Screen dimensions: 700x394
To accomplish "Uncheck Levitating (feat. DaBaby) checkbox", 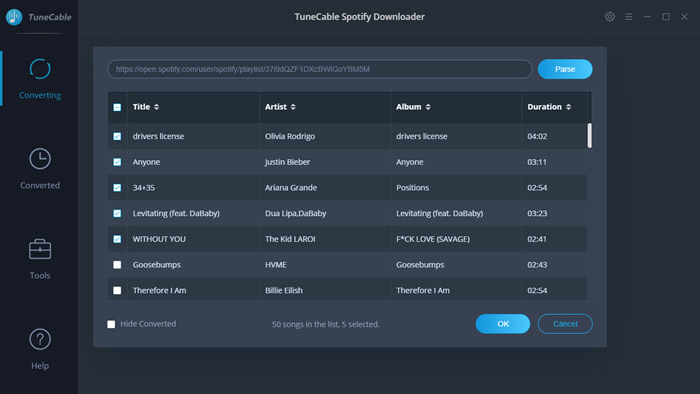I will pos(117,213).
